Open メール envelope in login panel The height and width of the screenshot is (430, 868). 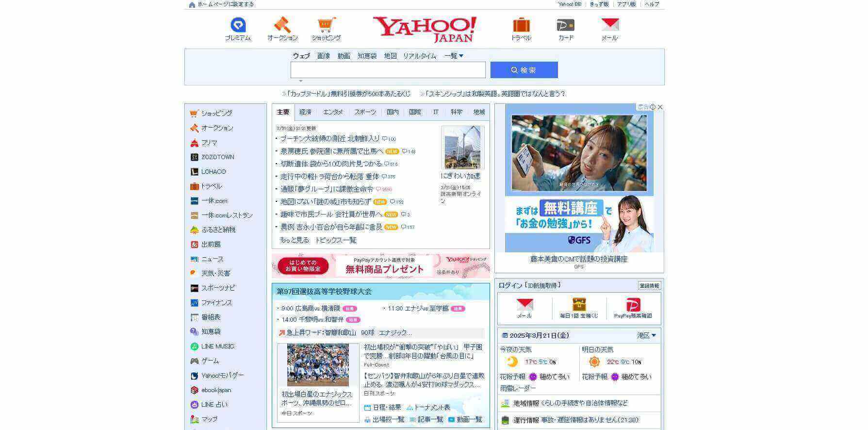click(524, 305)
